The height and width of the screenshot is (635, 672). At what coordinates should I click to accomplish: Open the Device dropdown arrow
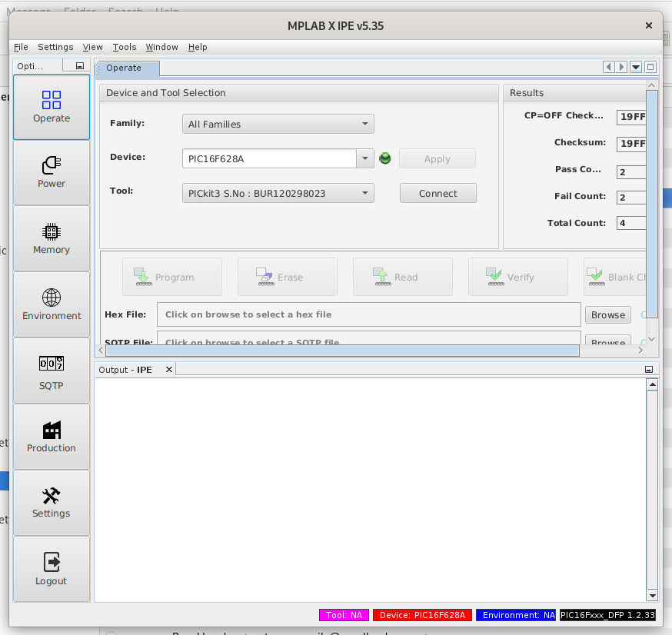point(365,158)
